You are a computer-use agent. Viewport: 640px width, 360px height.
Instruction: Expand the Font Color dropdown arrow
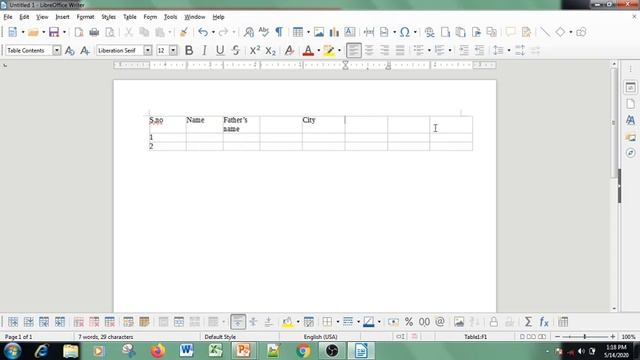click(319, 50)
